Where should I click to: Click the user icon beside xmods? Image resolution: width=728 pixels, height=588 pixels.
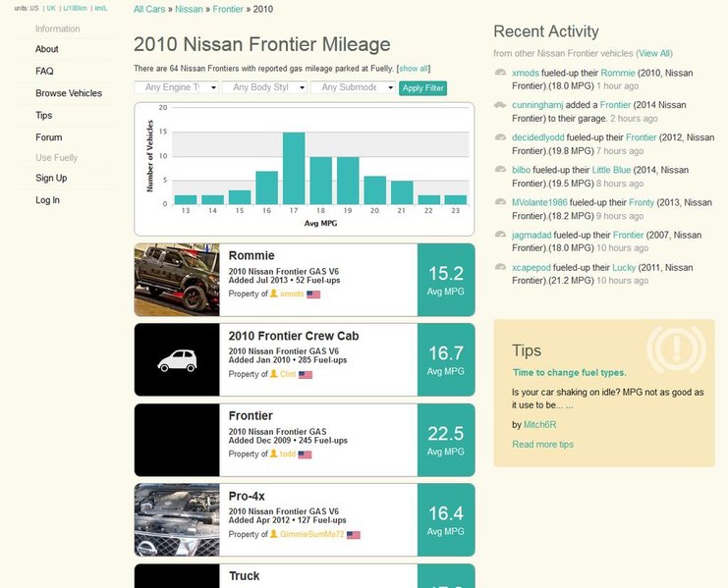click(274, 294)
